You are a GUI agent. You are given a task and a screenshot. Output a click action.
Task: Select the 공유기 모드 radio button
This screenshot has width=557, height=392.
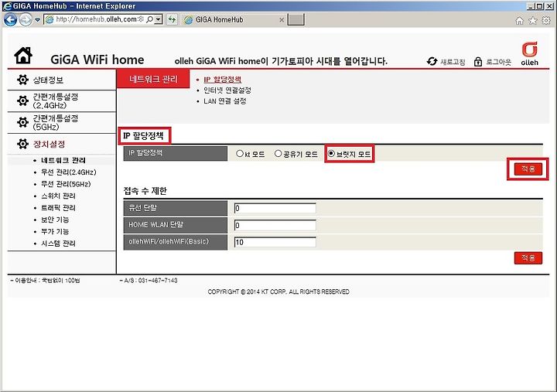pos(278,153)
